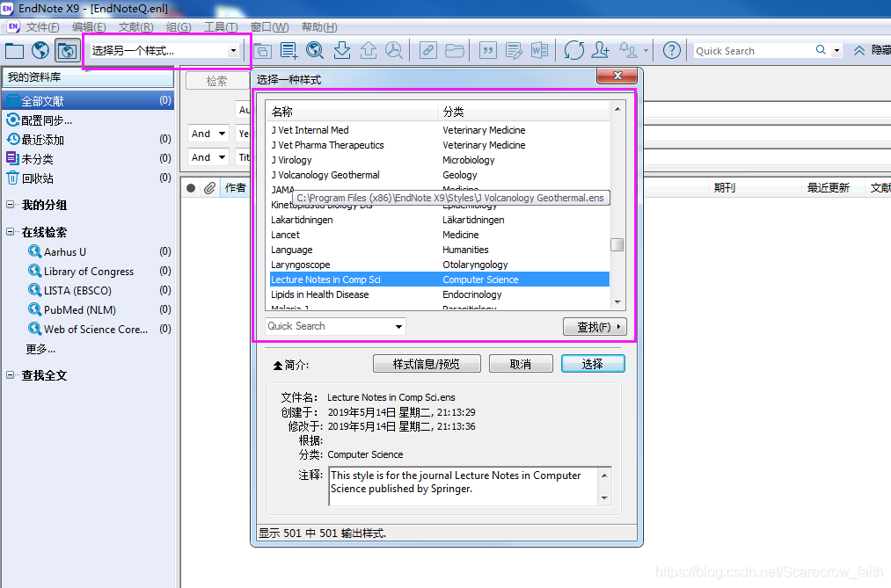This screenshot has height=588, width=891.
Task: Select the Laryngoscope style row
Action: pyautogui.click(x=439, y=265)
